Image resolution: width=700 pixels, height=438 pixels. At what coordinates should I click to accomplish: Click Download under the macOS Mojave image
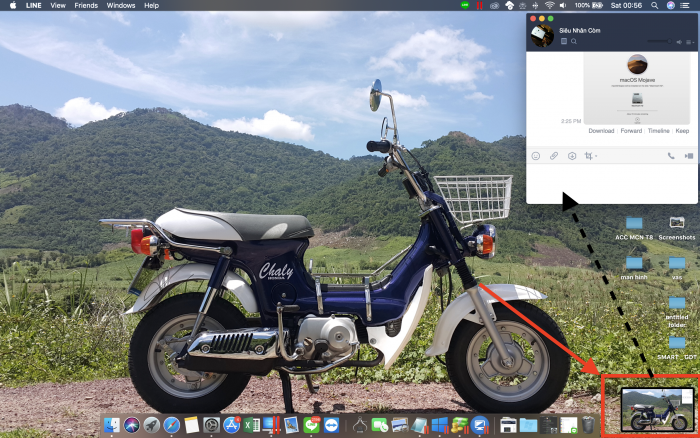tap(601, 131)
